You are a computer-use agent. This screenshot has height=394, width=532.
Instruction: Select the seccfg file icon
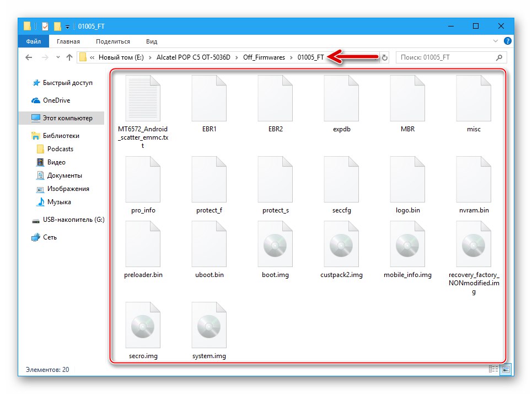click(x=341, y=179)
